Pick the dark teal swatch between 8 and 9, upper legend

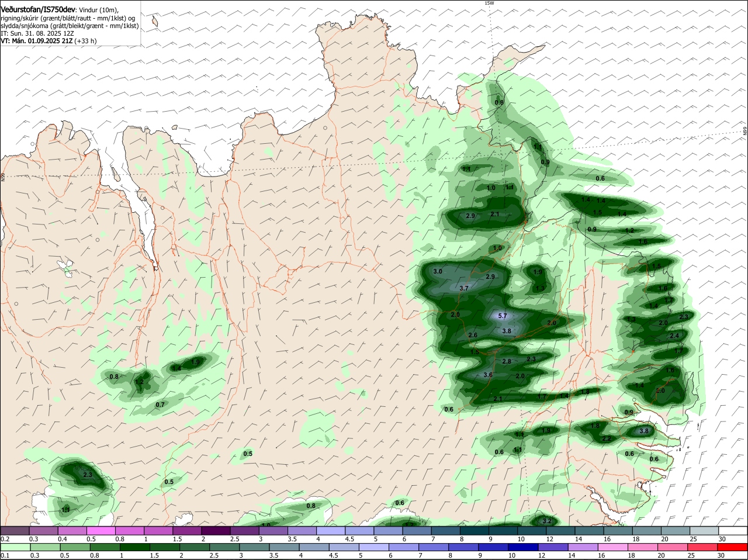click(475, 531)
